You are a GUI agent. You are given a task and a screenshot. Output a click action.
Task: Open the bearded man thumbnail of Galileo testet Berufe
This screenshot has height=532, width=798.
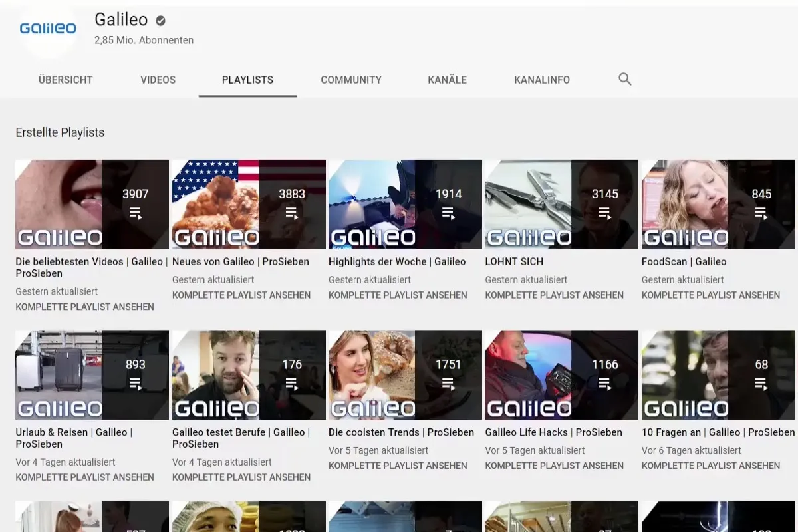point(249,375)
